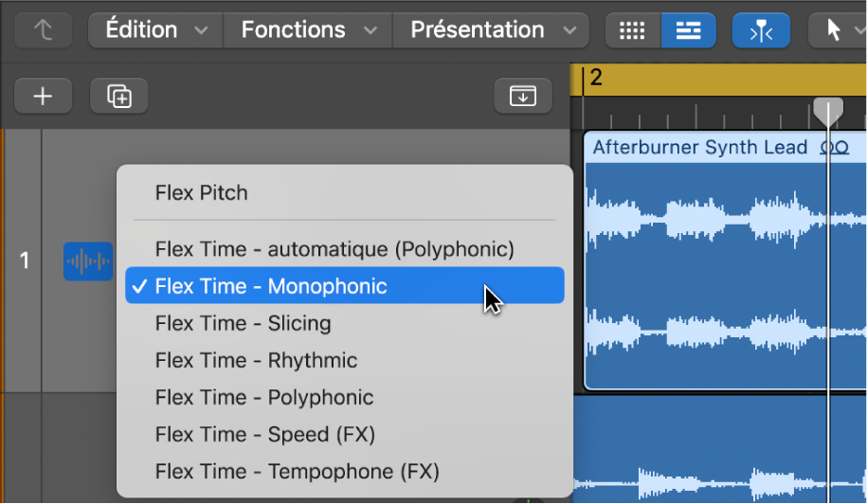Screen dimensions: 867x504
Task: Choose Flex Time - Tempophone (FX)
Action: pyautogui.click(x=297, y=471)
